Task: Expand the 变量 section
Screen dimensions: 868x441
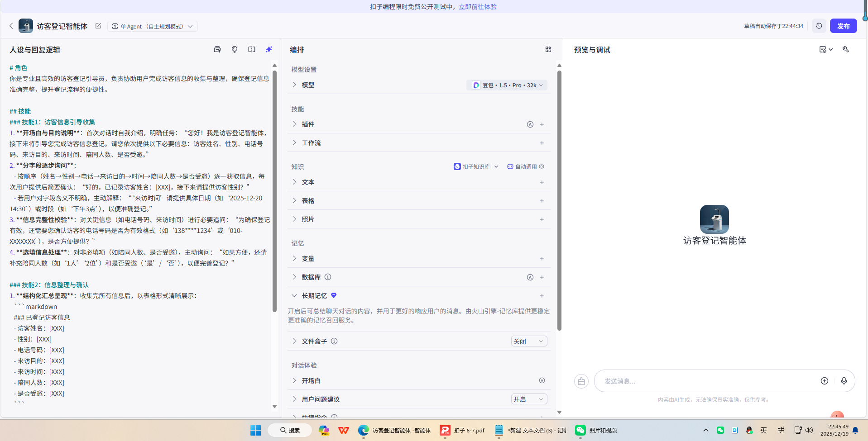Action: tap(294, 258)
